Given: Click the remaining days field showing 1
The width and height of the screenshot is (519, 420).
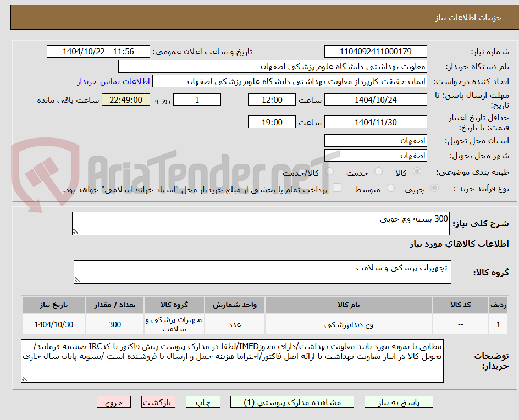Looking at the screenshot, I should 197,100.
